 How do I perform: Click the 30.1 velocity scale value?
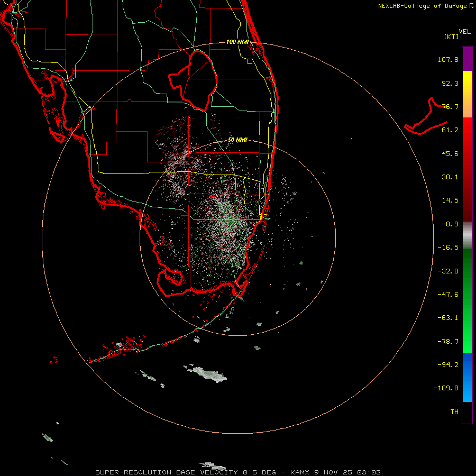450,177
